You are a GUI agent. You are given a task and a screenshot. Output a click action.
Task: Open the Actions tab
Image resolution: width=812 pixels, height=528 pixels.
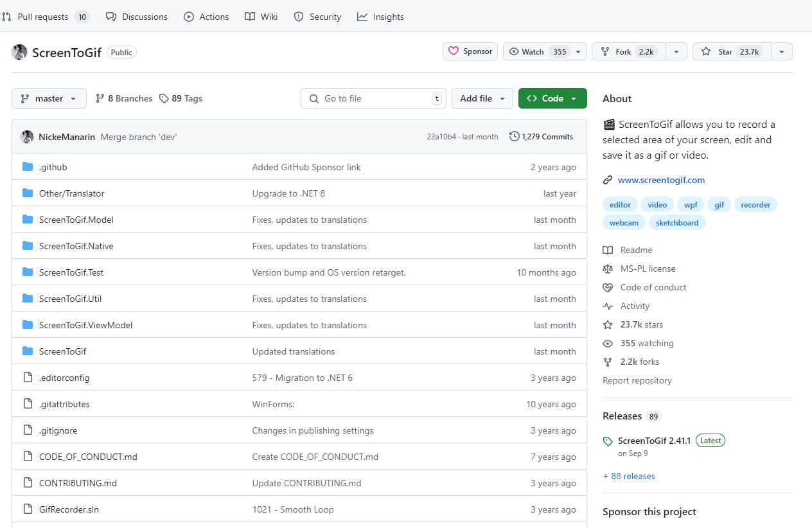(x=206, y=17)
